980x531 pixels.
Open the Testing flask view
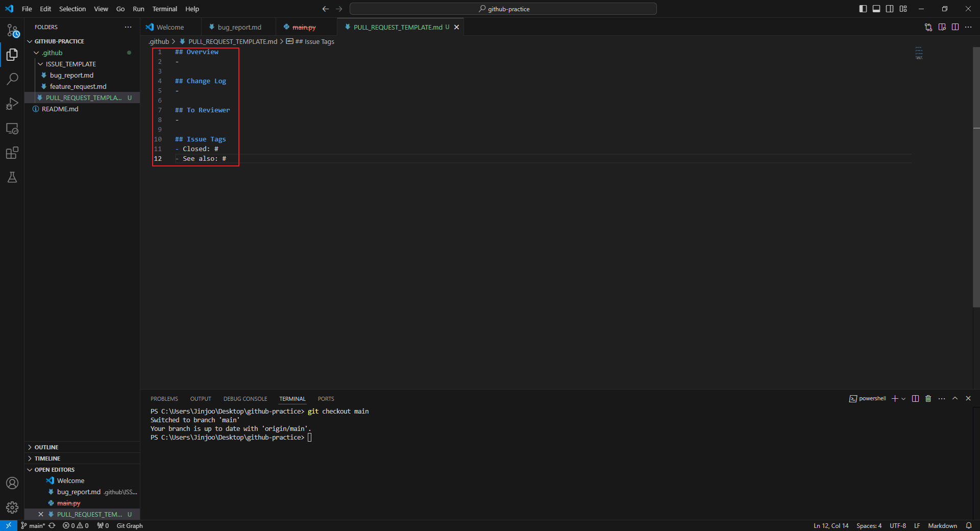(x=12, y=177)
